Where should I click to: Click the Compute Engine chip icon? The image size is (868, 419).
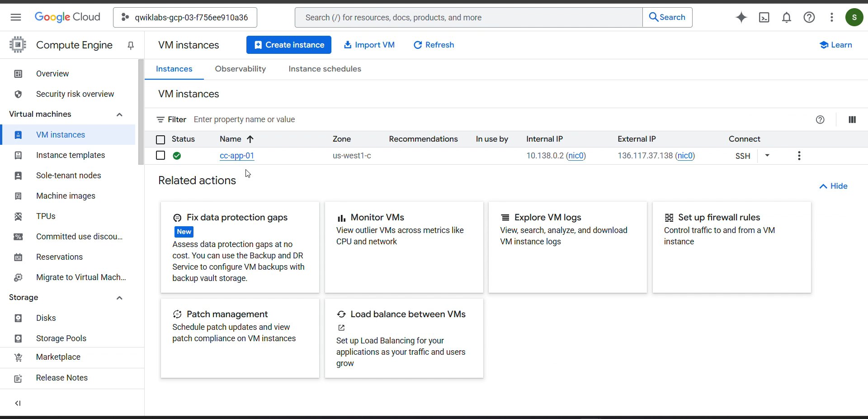point(18,45)
